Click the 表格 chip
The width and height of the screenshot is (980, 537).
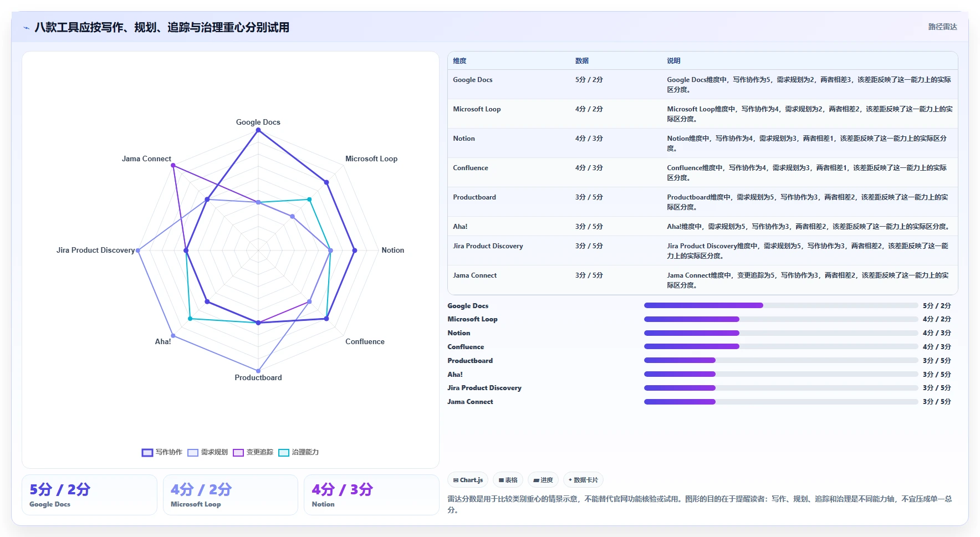508,480
